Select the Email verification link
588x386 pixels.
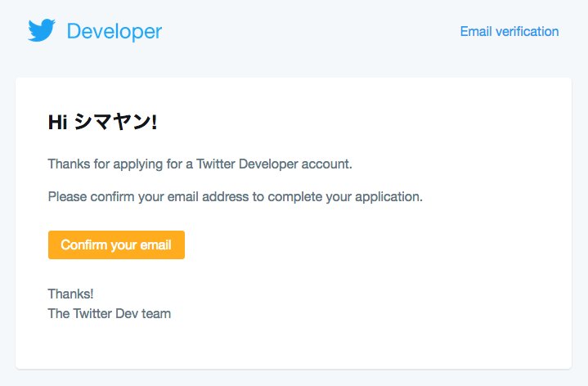click(x=509, y=32)
